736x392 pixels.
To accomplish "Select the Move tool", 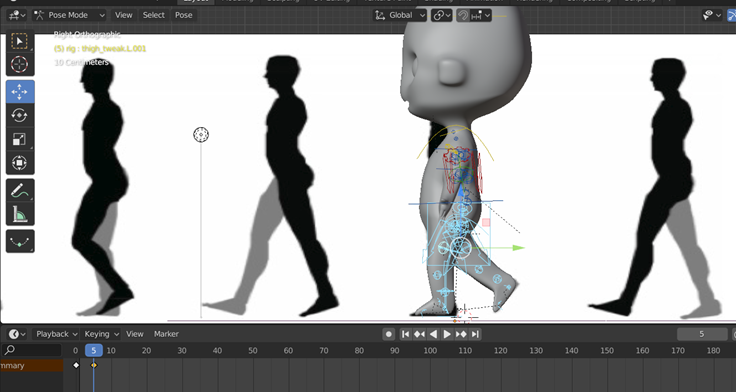I will (x=20, y=92).
